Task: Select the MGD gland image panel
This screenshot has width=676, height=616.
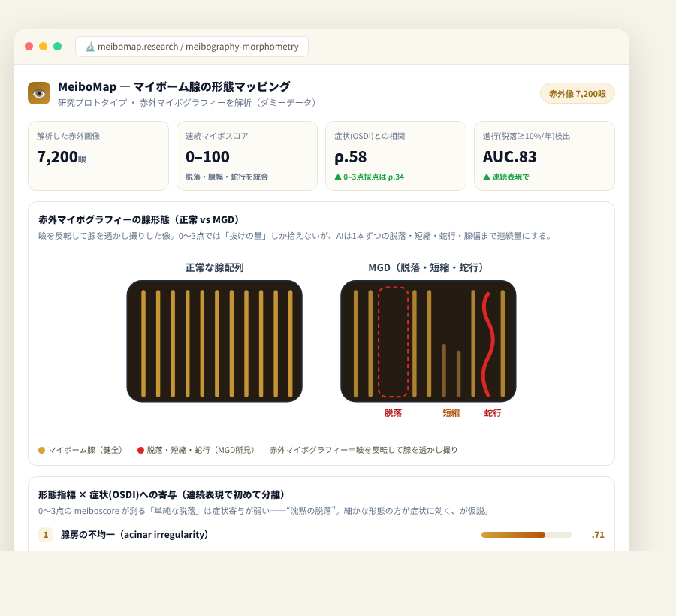Action: pyautogui.click(x=428, y=341)
